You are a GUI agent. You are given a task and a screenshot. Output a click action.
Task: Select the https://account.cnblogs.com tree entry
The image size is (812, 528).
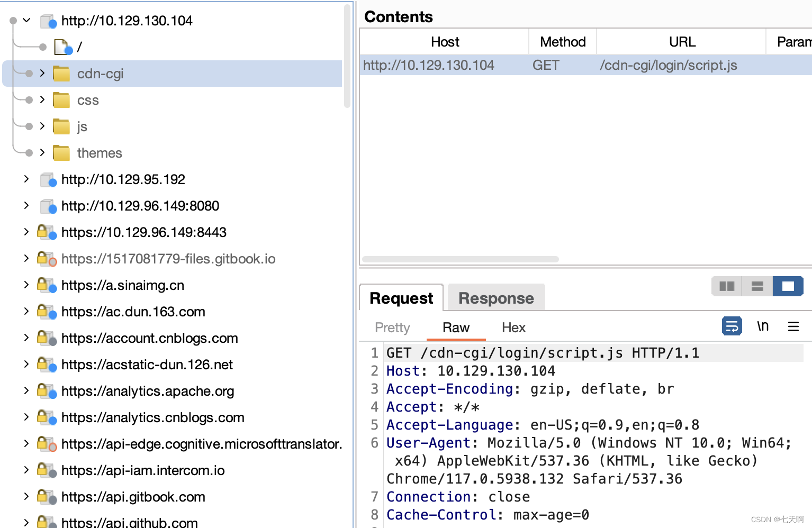tap(150, 338)
